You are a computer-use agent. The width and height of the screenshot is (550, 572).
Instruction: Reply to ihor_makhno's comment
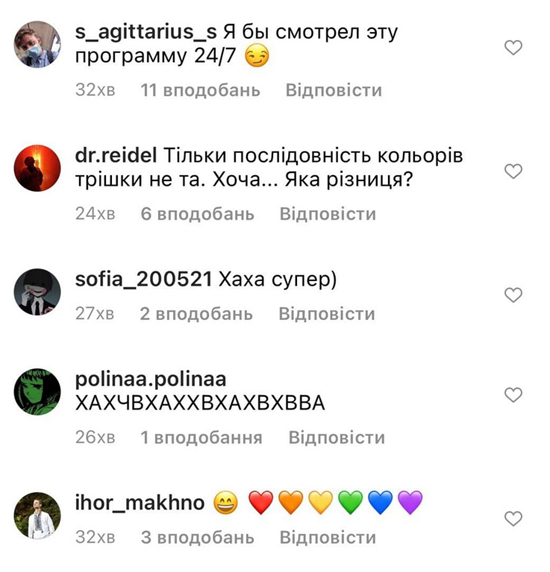point(328,537)
